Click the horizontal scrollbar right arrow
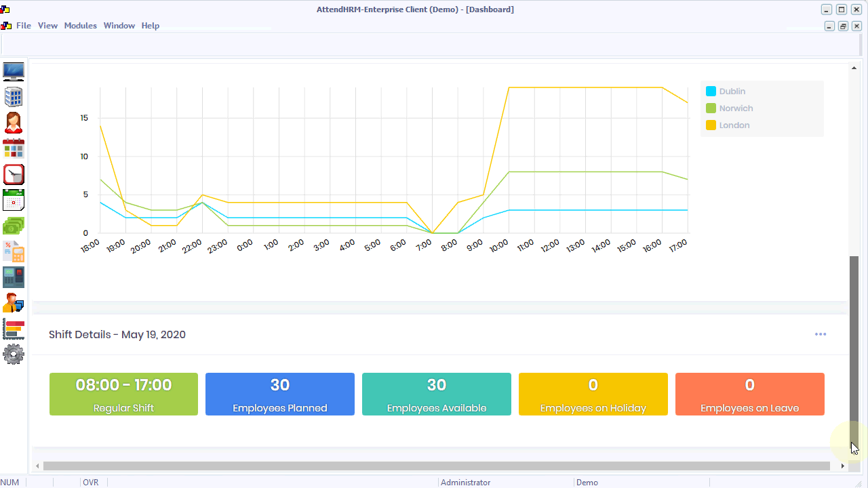Screen dimensions: 868x488 click(843, 466)
